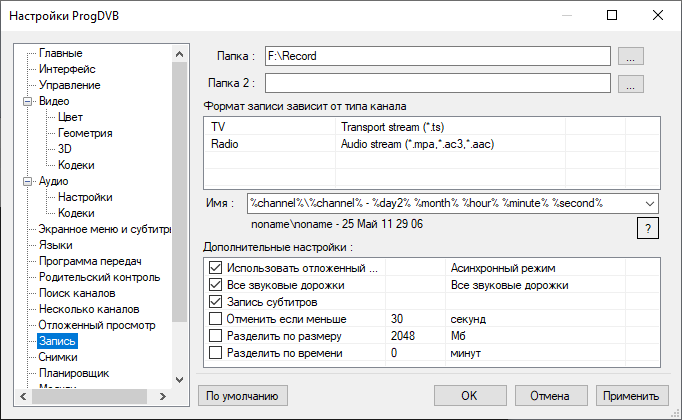Screen dimensions: 682x420
Task: Enable the Разделить по размеру checkbox
Action: click(215, 336)
